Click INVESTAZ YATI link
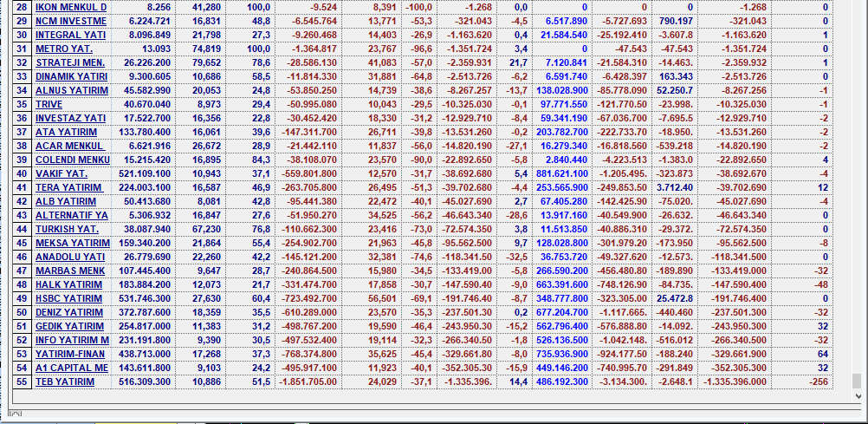This screenshot has width=868, height=424. coord(70,118)
